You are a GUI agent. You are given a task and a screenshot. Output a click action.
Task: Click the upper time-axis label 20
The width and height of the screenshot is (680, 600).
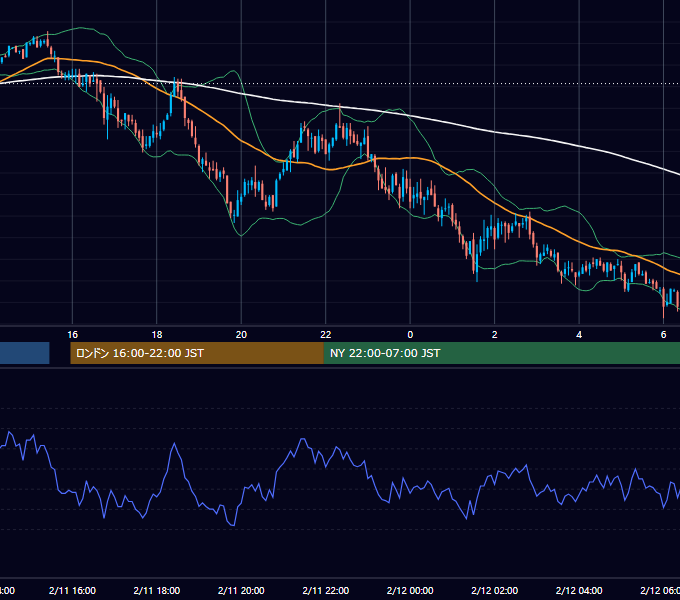241,335
